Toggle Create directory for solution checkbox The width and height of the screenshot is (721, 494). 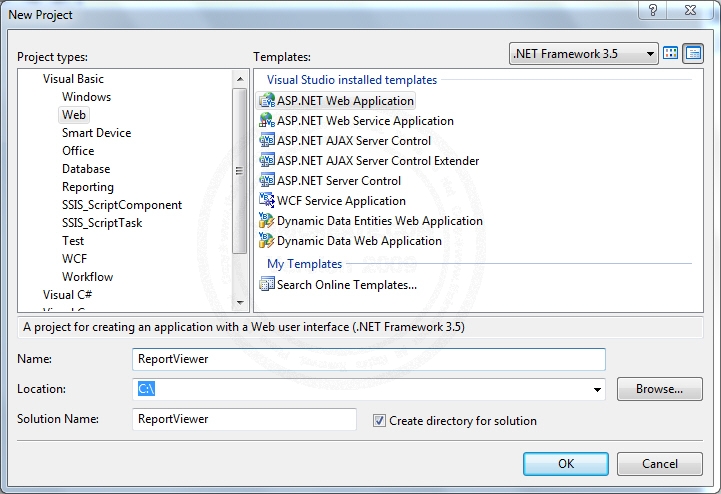379,421
